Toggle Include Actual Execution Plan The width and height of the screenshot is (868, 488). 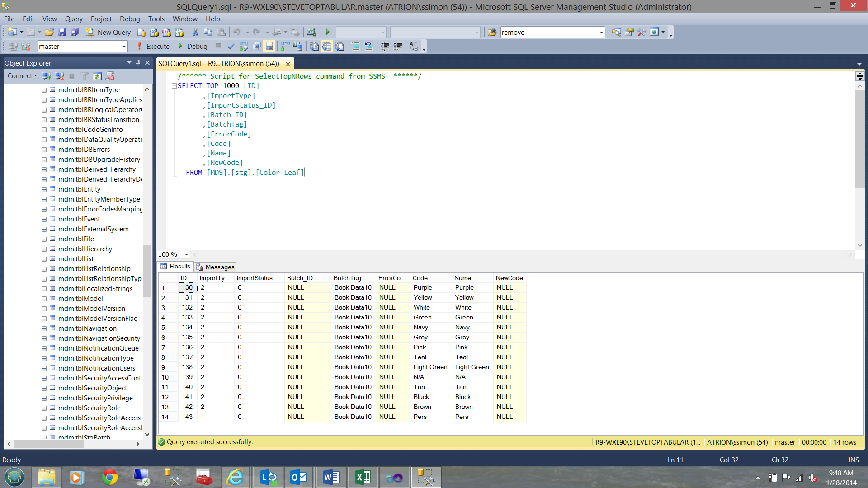tap(285, 46)
